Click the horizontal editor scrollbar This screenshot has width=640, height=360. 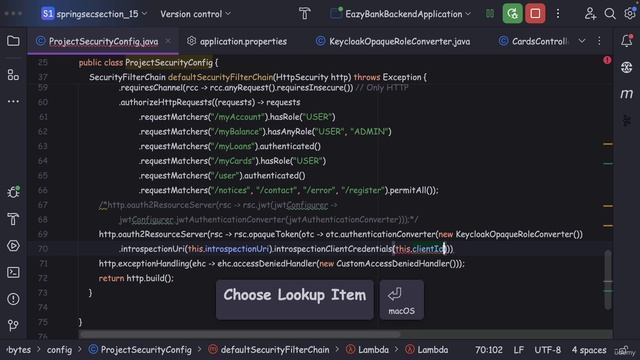click(x=239, y=334)
